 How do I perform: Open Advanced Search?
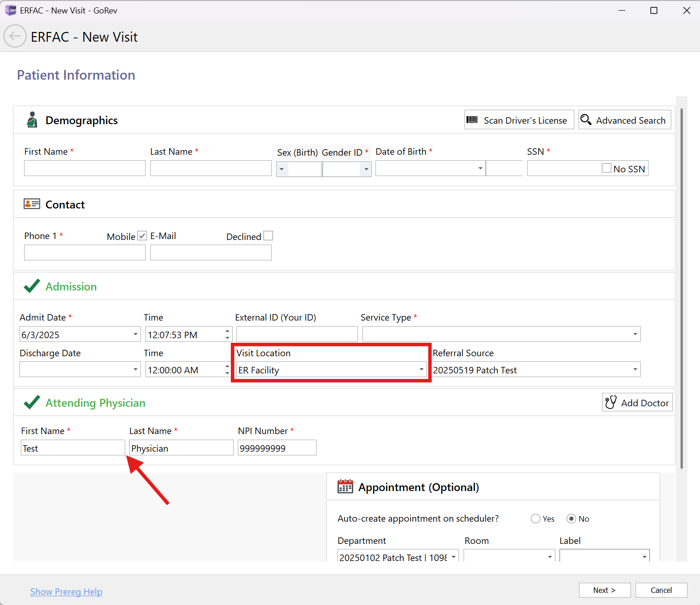624,120
